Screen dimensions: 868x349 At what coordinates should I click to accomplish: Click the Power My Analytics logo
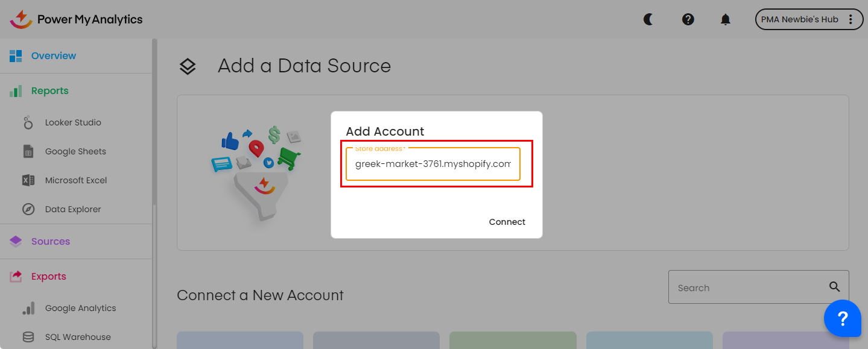point(76,19)
